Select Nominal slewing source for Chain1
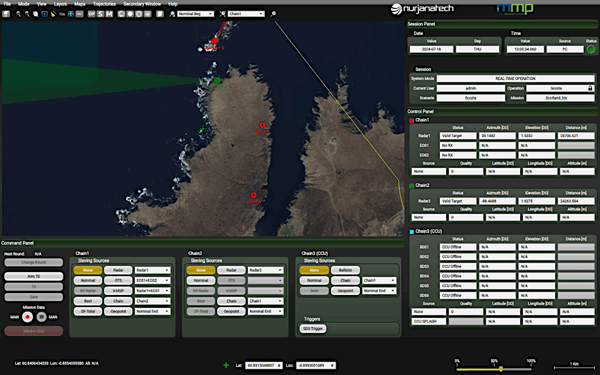 pyautogui.click(x=88, y=280)
